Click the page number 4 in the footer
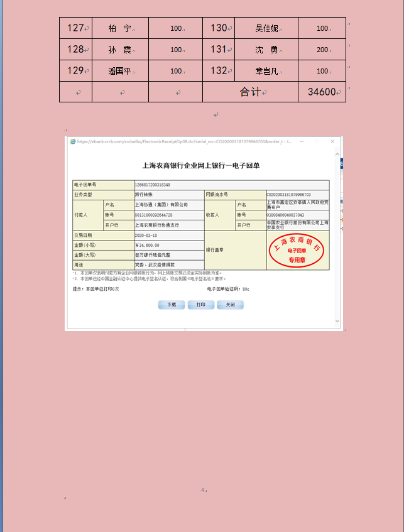This screenshot has width=404, height=532. (203, 489)
